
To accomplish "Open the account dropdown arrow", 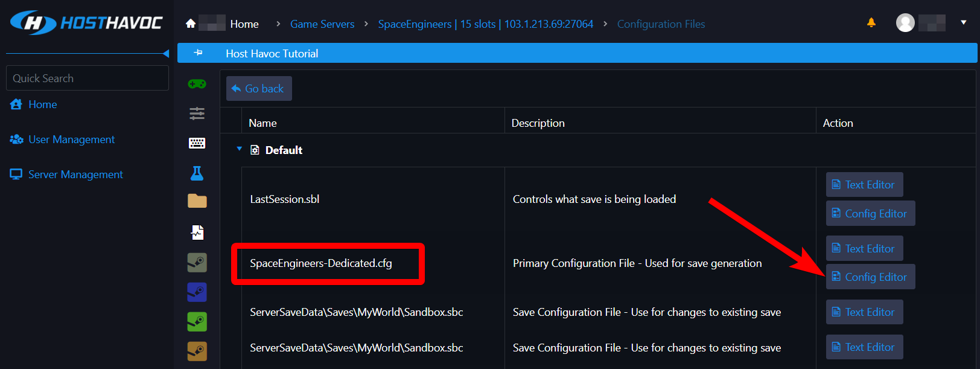I will pyautogui.click(x=964, y=22).
